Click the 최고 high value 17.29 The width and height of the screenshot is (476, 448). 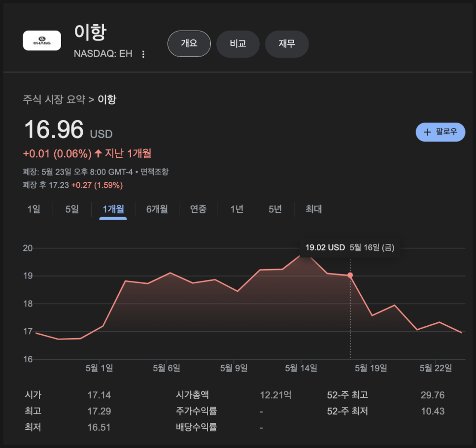tap(99, 411)
